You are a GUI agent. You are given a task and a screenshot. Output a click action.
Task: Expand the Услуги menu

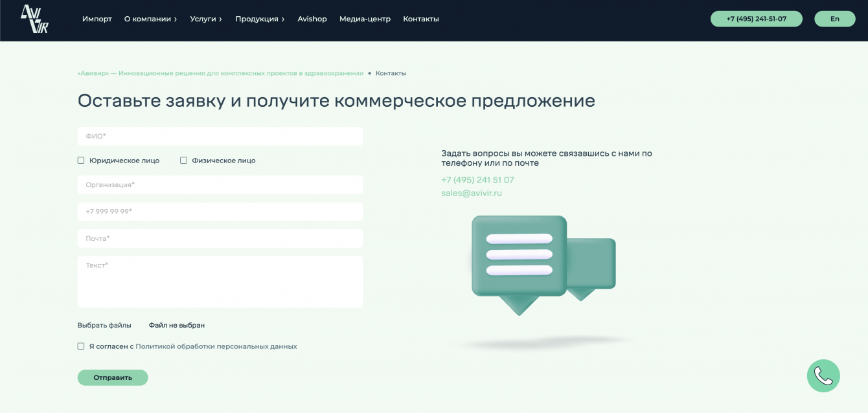click(x=206, y=19)
